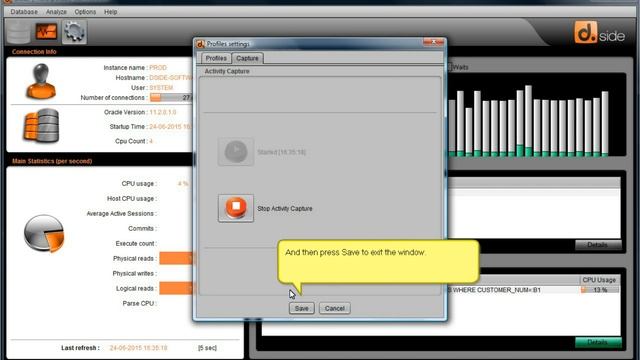Click the CPU Usage column header
This screenshot has width=640, height=360.
(x=599, y=280)
